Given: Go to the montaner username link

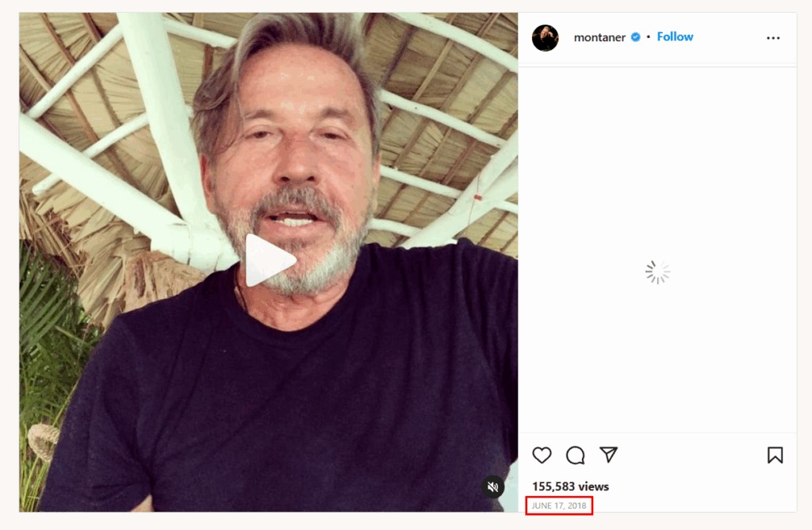Looking at the screenshot, I should [599, 37].
